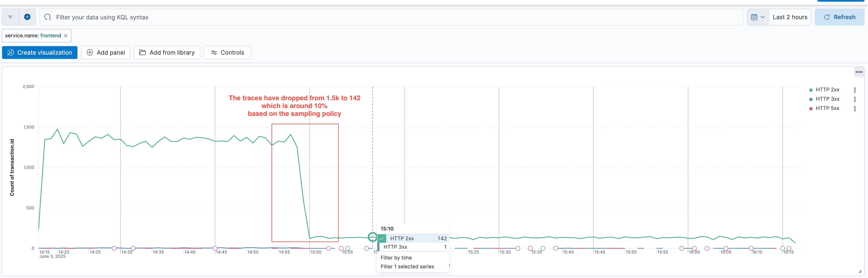The image size is (868, 278).
Task: Open the date picker chevron dropdown
Action: click(x=762, y=17)
